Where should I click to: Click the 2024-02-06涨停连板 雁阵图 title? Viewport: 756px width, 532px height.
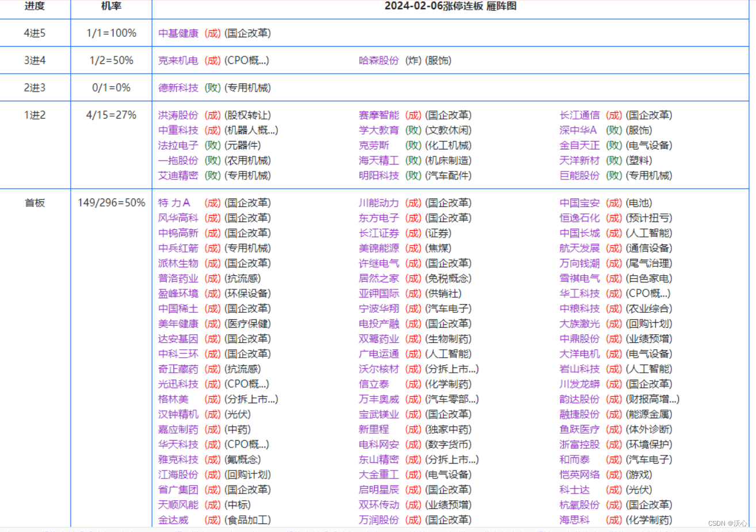[450, 6]
